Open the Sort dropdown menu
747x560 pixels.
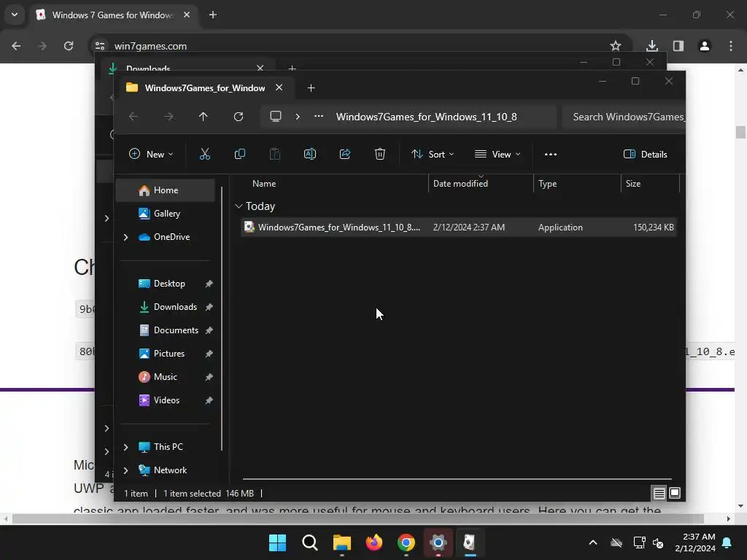pyautogui.click(x=433, y=155)
